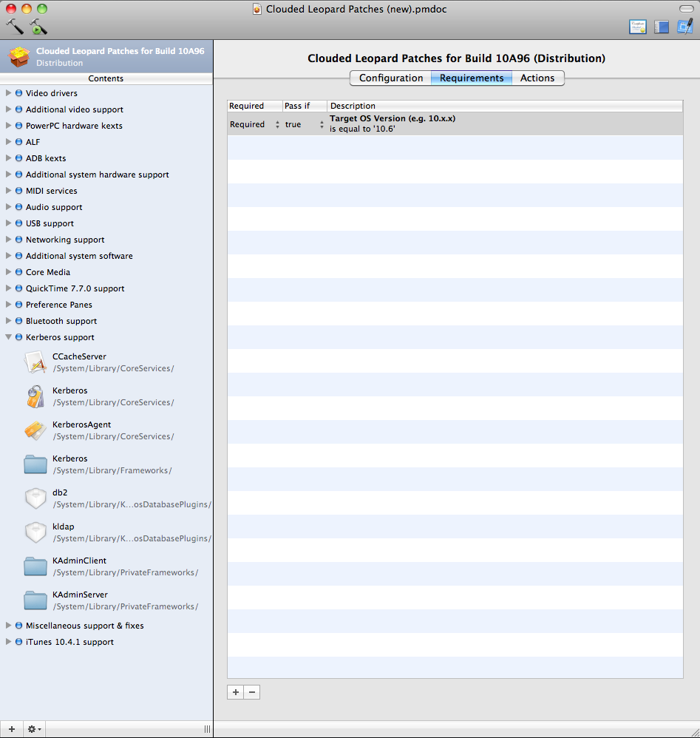Select the db2 plugin icon
Screen dimensions: 700x738
point(35,498)
